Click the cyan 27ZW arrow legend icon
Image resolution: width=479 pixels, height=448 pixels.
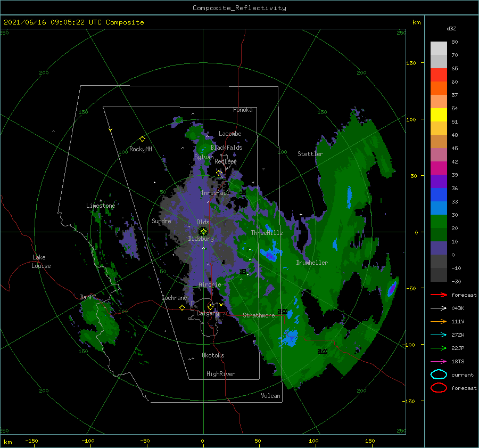(x=439, y=335)
